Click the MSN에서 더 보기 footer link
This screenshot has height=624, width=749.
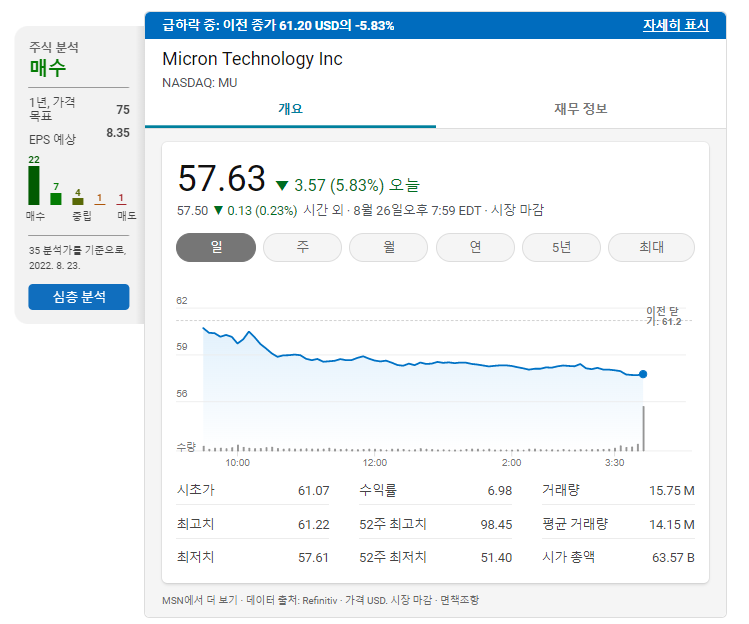200,600
